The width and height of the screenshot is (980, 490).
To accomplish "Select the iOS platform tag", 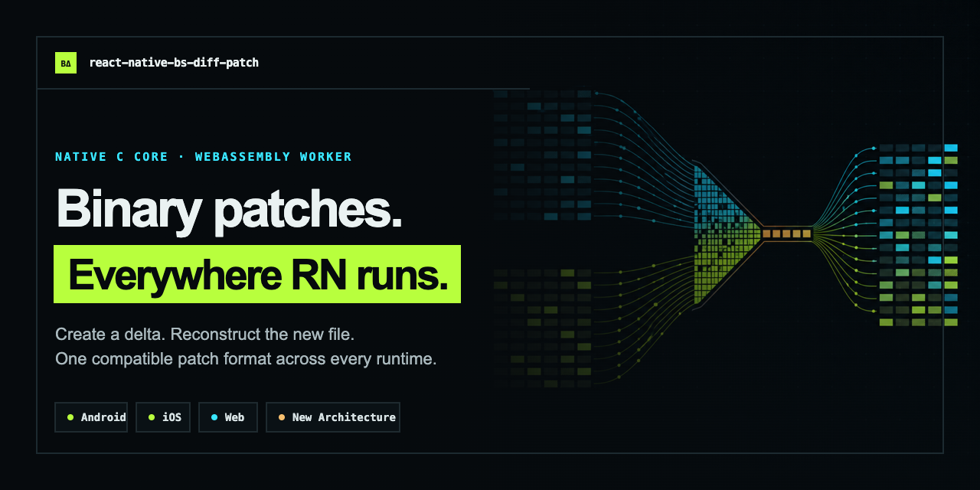I will [163, 417].
